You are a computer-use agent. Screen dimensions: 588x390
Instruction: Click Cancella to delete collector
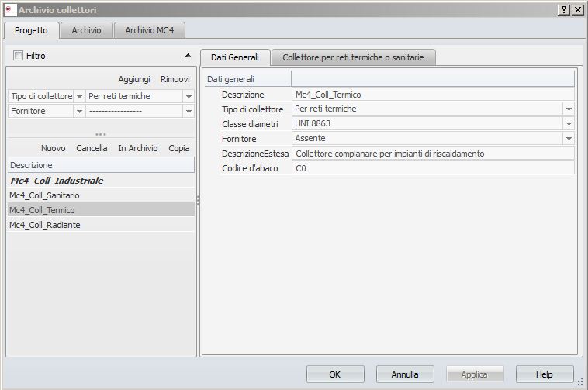[x=92, y=148]
